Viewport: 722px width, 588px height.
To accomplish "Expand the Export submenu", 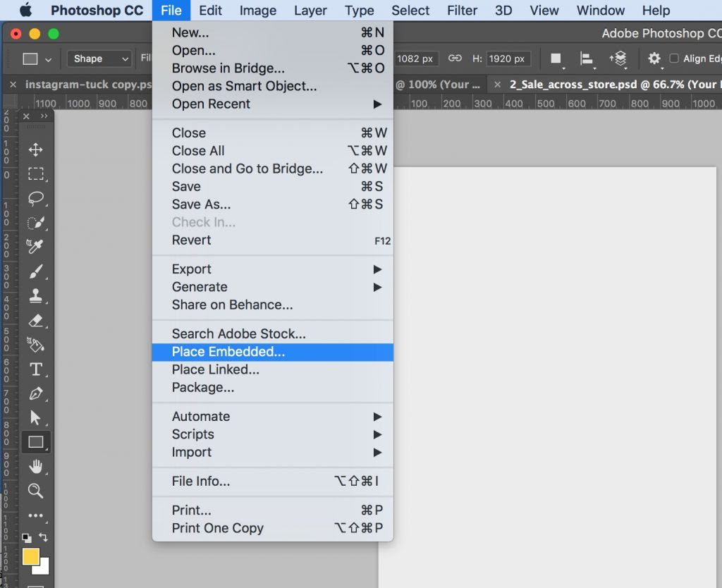I will point(273,269).
